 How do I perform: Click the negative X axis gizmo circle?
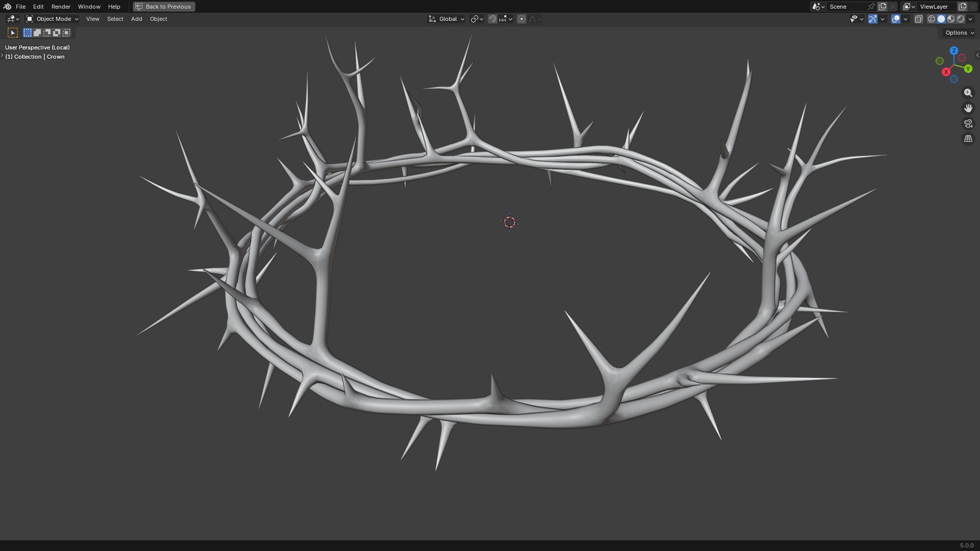click(962, 58)
